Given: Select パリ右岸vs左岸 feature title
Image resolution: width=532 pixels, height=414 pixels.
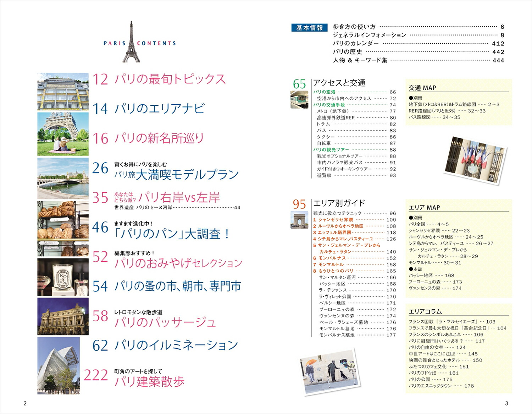Looking at the screenshot, I should [x=179, y=197].
